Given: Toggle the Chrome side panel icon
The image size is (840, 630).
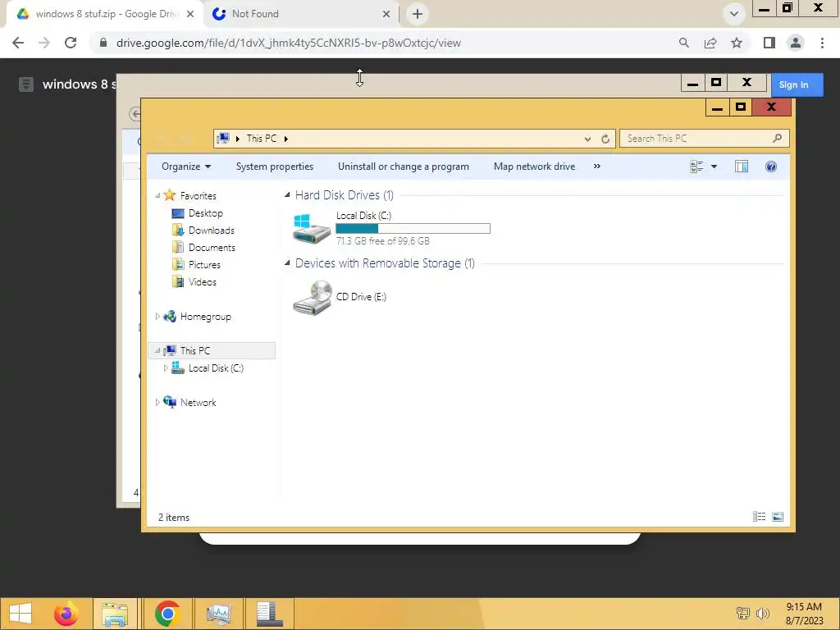Looking at the screenshot, I should [769, 43].
